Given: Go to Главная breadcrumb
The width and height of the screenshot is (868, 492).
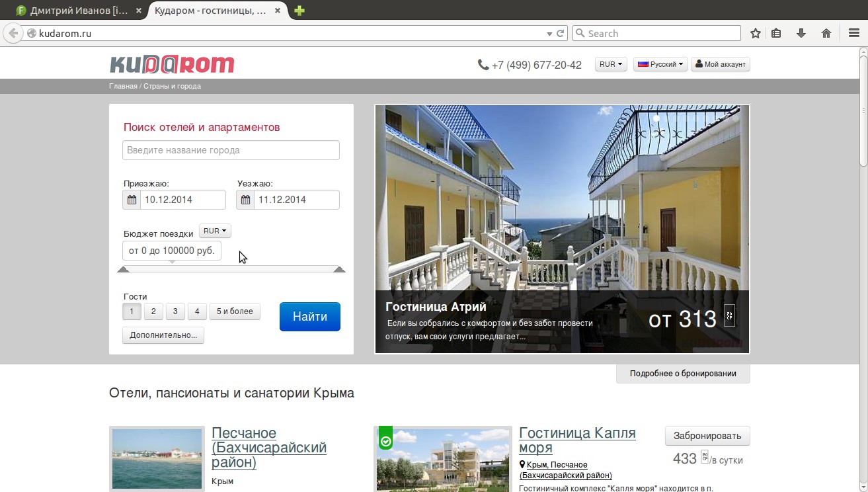Looking at the screenshot, I should 124,86.
